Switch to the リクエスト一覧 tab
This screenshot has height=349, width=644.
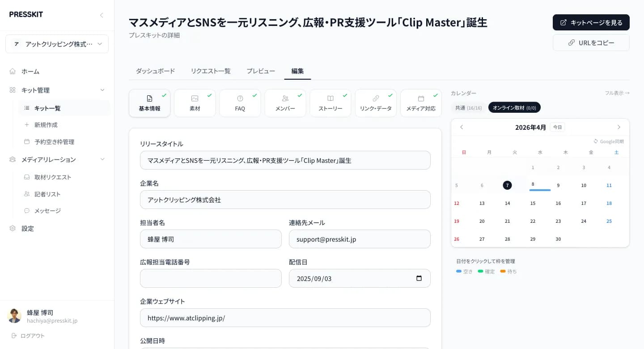tap(211, 71)
